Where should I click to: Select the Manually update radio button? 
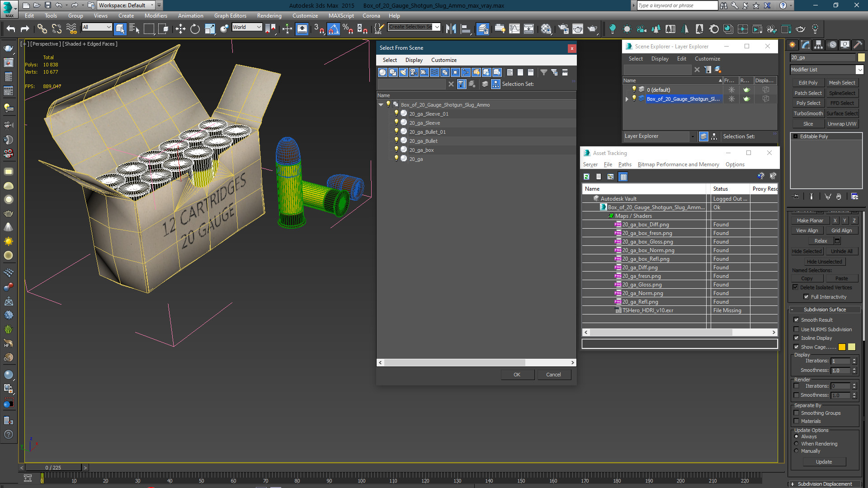[797, 451]
